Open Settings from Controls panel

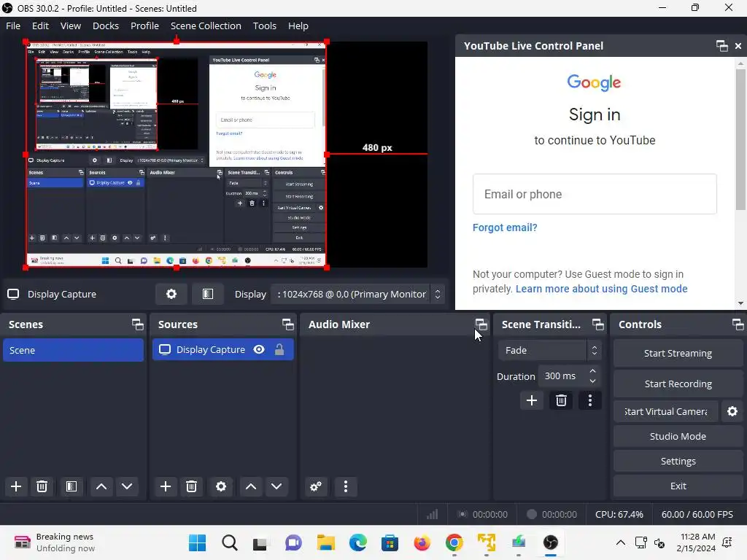[678, 461]
